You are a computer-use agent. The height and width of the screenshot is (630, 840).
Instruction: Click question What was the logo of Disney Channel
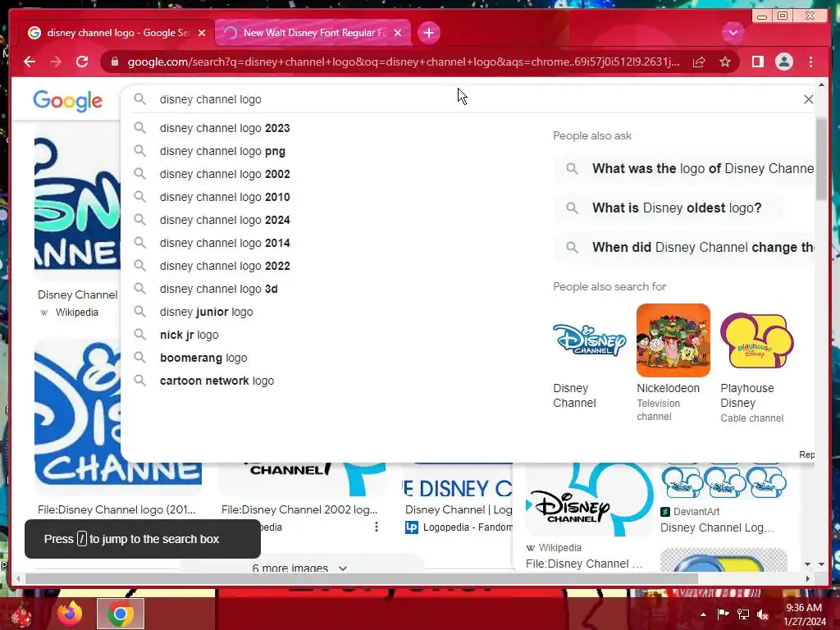pos(685,169)
